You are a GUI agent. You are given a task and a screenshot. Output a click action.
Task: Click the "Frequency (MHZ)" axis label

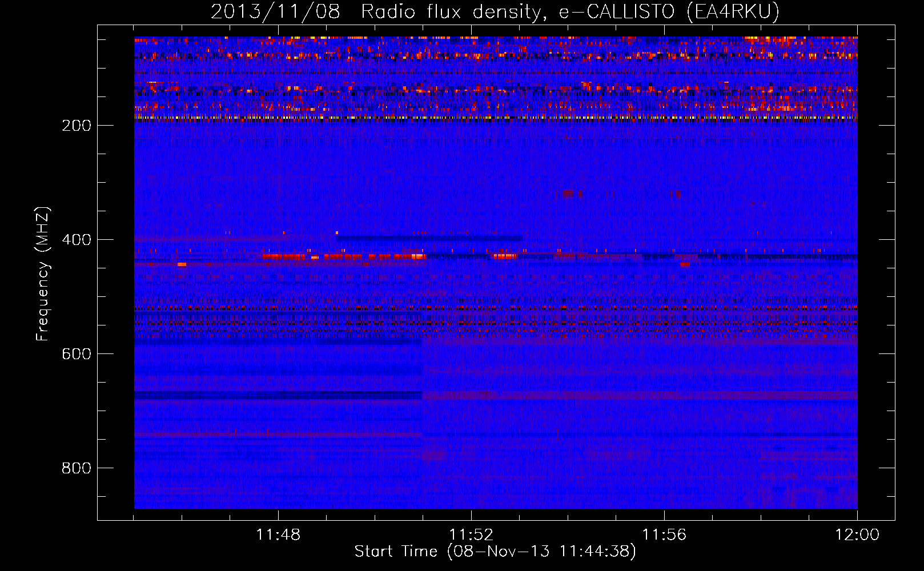point(43,274)
